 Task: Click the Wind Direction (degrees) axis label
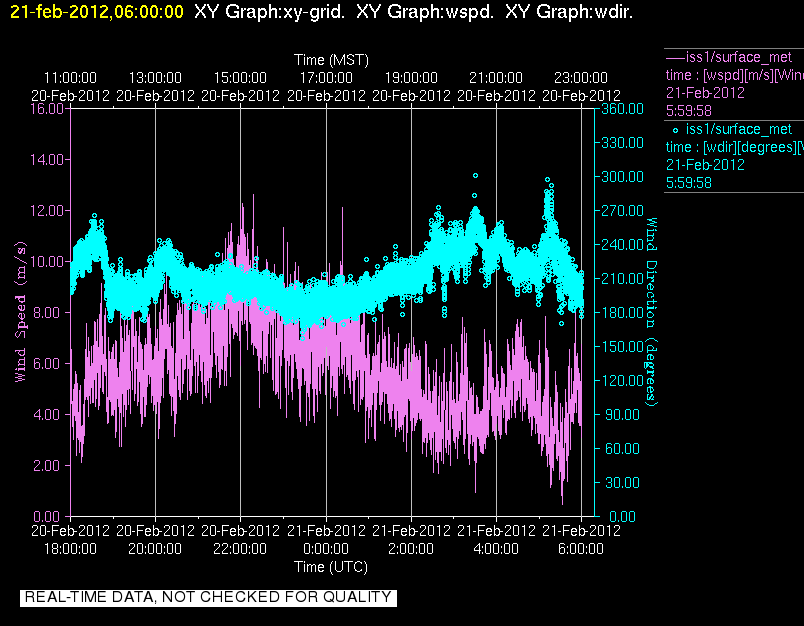[651, 312]
